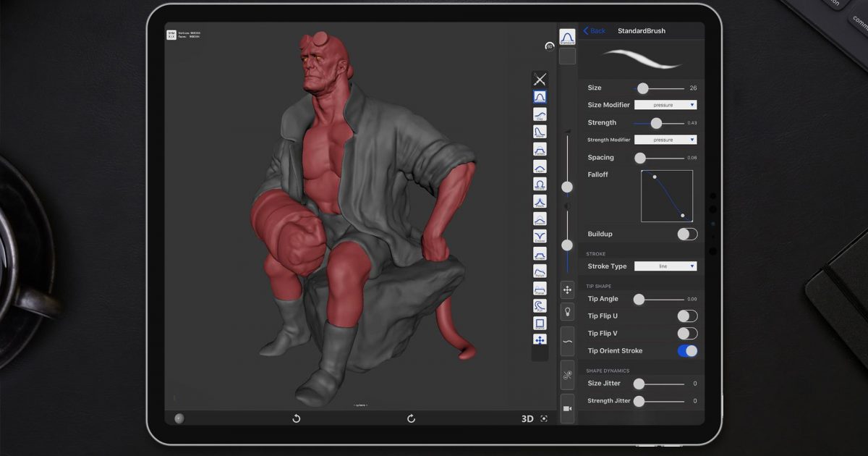Select the Clay brush icon

[x=540, y=114]
